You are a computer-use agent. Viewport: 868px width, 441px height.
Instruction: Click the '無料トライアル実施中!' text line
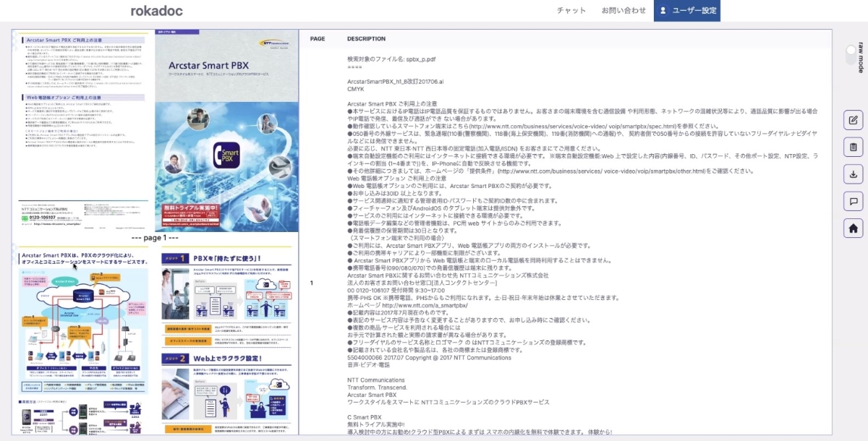377,425
